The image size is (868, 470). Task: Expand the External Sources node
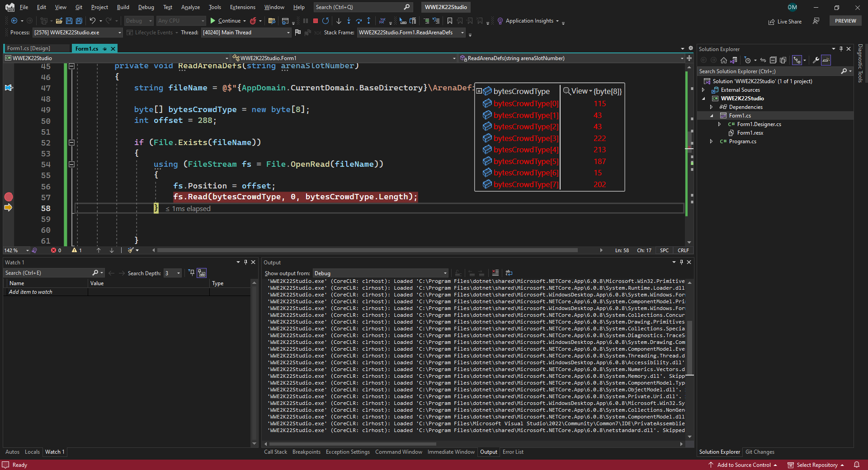[x=703, y=90]
